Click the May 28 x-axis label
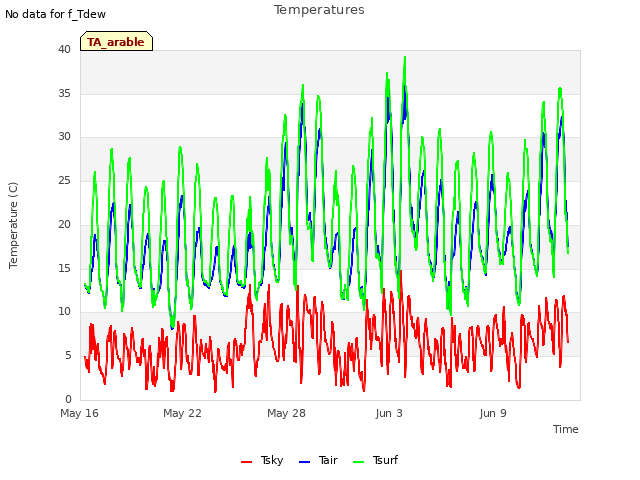This screenshot has width=640, height=480. (287, 413)
